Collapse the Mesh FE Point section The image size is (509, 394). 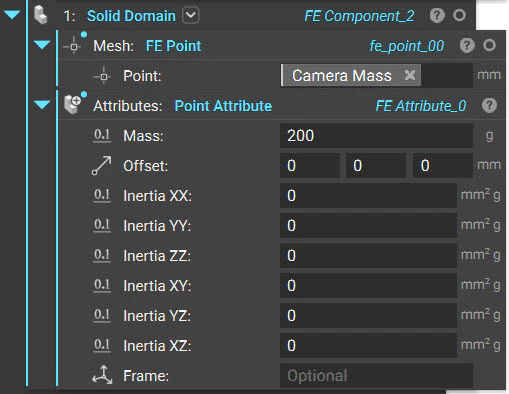coord(42,45)
